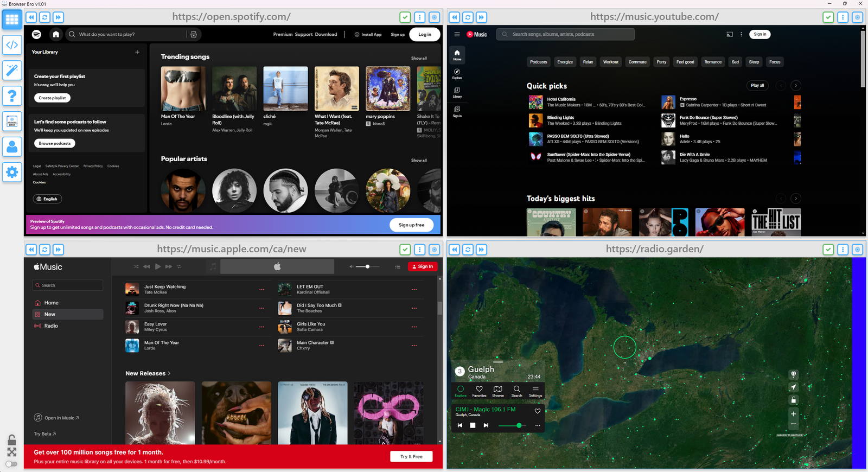This screenshot has height=472, width=868.
Task: Click the padlock icon at bottom left
Action: pos(11,439)
